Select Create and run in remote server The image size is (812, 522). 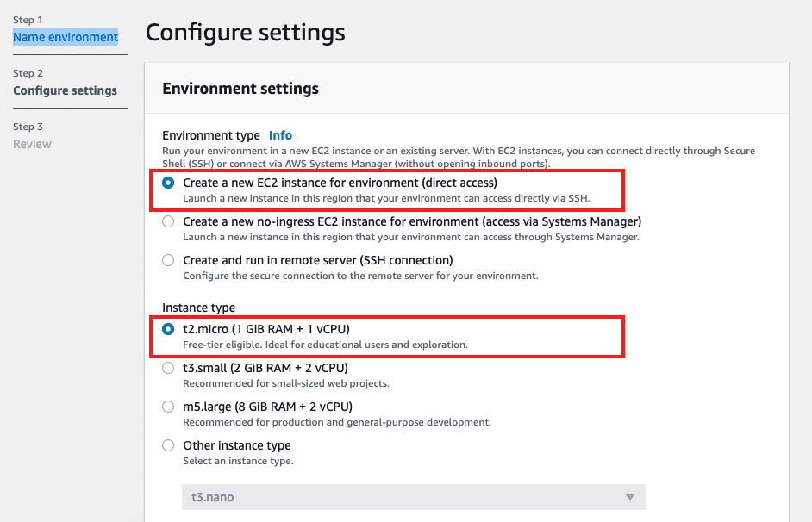[168, 260]
